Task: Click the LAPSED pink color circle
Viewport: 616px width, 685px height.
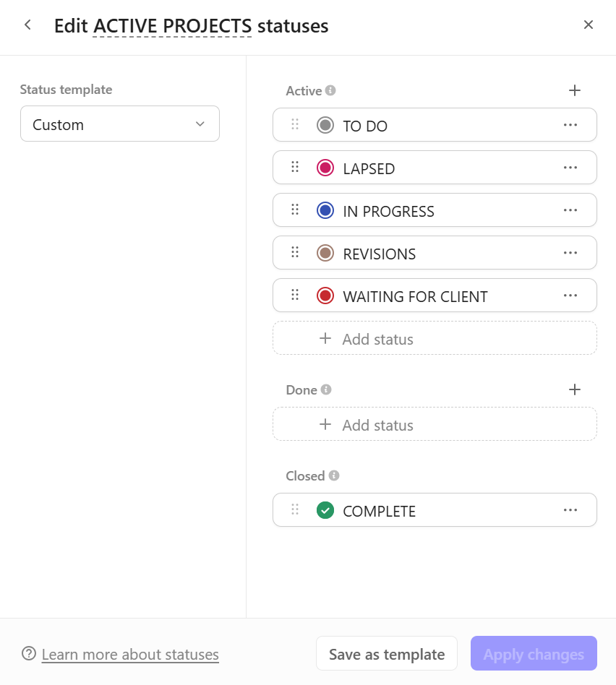Action: [325, 168]
